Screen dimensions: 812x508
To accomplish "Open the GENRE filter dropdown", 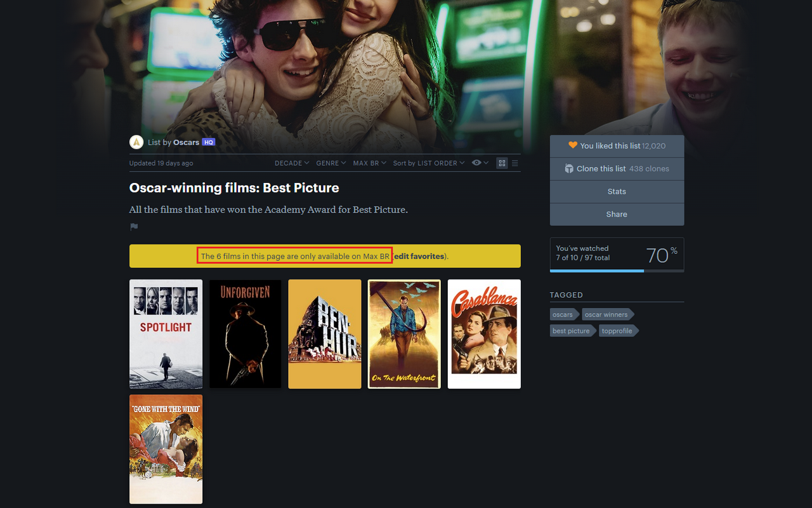I will 331,163.
